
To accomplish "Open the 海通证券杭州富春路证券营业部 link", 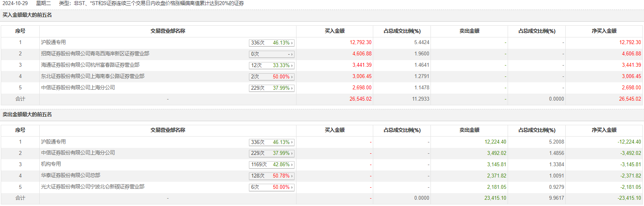I will (x=90, y=65).
